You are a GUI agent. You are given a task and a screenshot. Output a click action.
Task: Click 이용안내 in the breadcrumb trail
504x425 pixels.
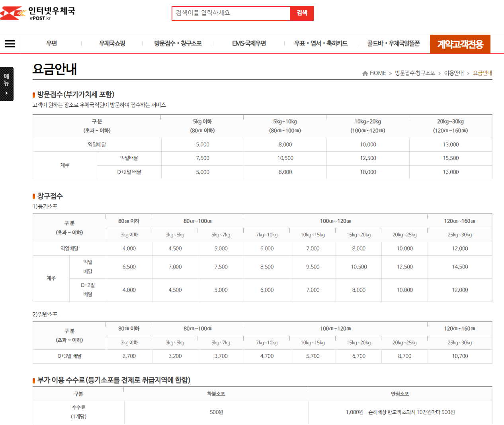pos(454,73)
